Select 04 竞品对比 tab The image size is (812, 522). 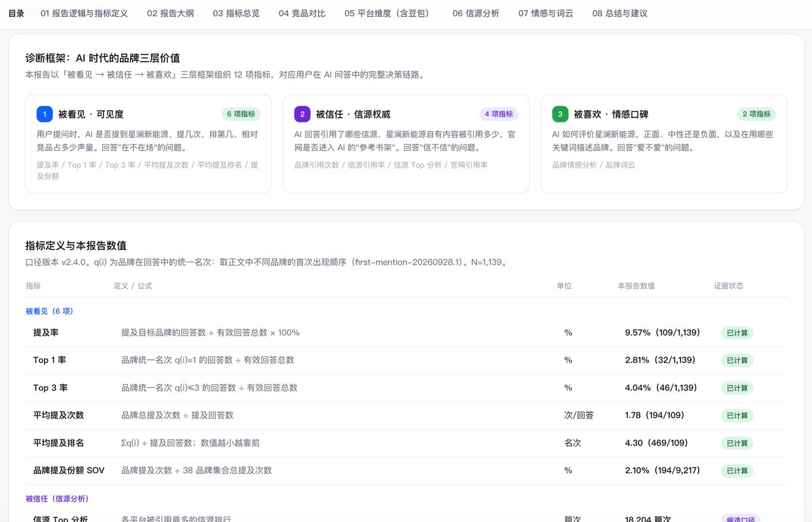(x=302, y=13)
